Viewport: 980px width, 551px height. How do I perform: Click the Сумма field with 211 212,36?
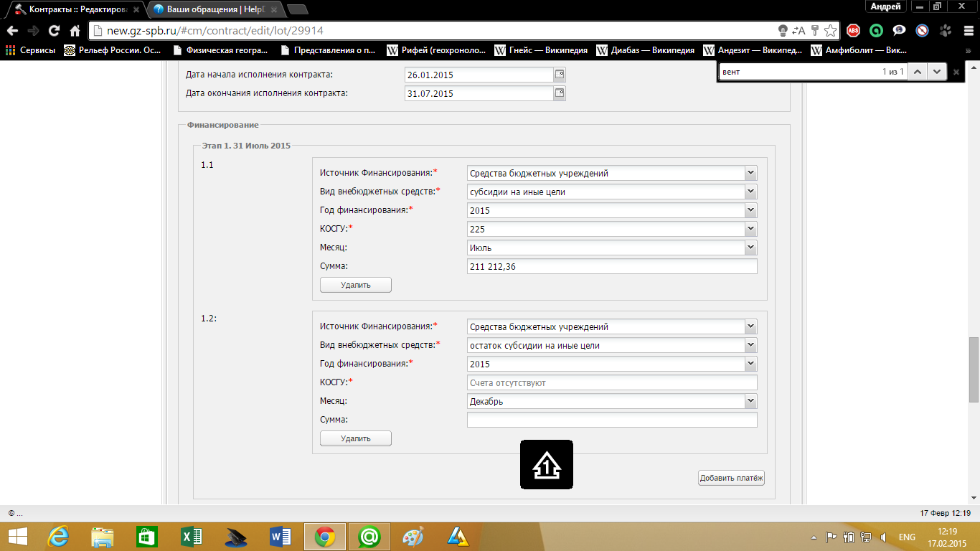click(612, 266)
